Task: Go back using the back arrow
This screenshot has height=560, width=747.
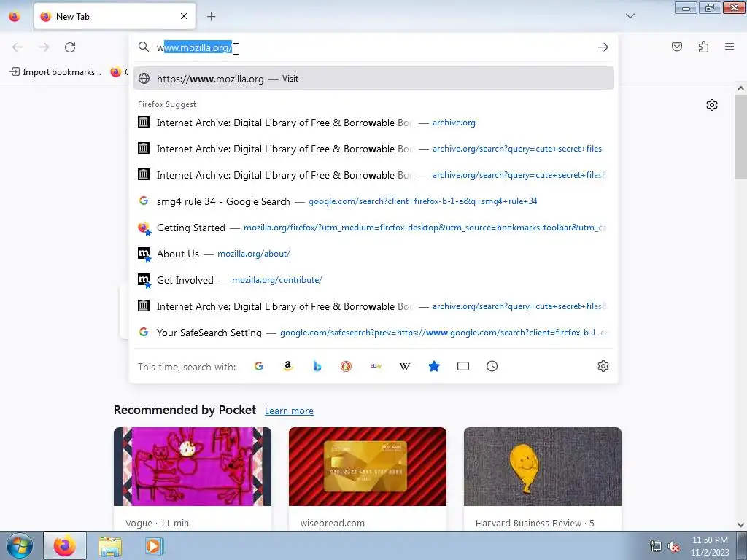Action: coord(18,47)
